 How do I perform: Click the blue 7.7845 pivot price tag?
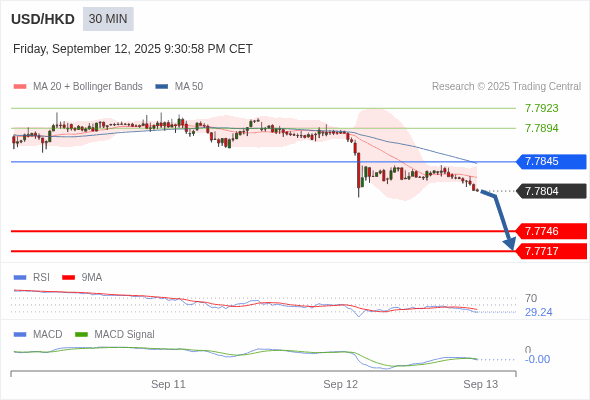pyautogui.click(x=552, y=161)
